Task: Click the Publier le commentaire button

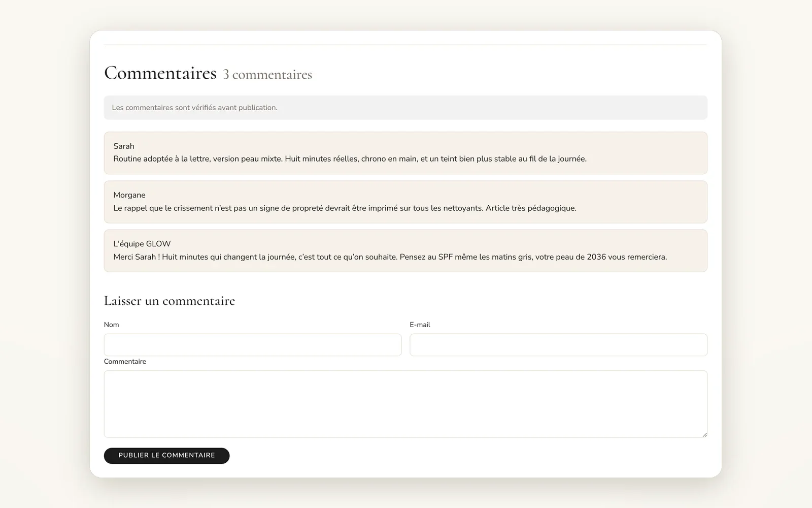Action: [166, 456]
